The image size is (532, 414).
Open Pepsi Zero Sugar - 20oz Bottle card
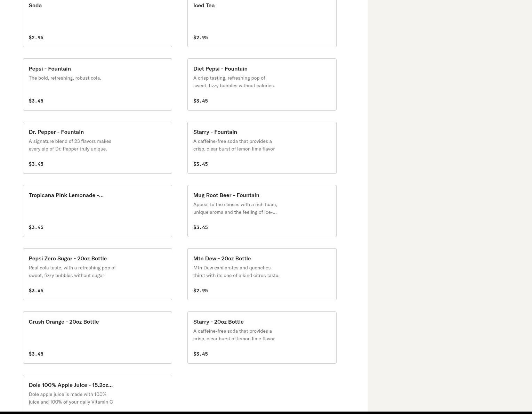pyautogui.click(x=97, y=274)
